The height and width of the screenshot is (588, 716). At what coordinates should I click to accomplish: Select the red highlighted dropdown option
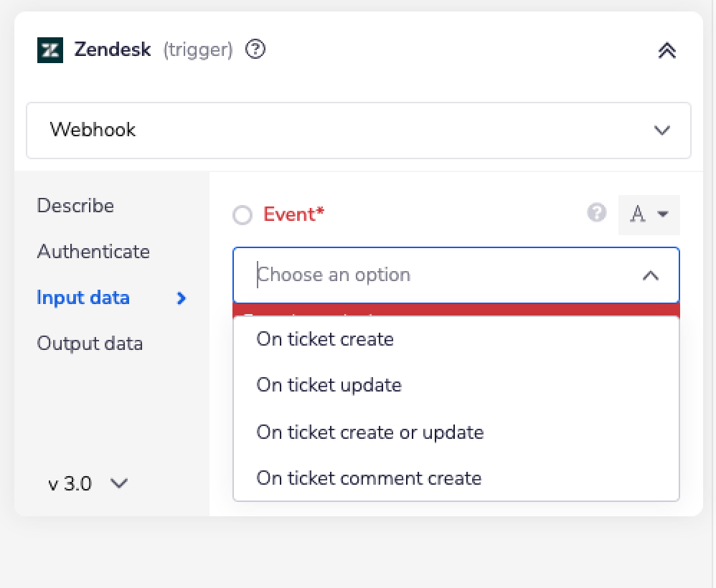456,310
